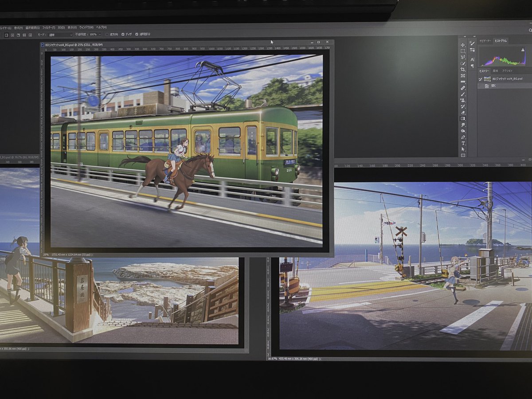Viewport: 532px width, 399px height.
Task: Open the Character panel icon
Action: point(473,59)
